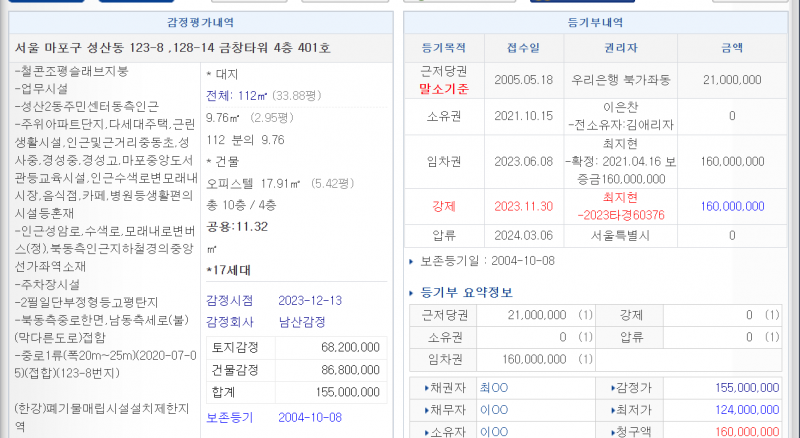Click the owner name 이은찬
The image size is (800, 438).
tap(620, 107)
